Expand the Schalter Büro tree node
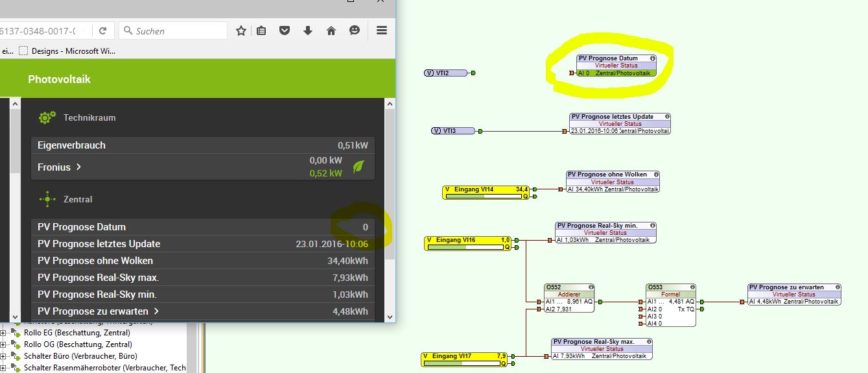 click(x=3, y=356)
